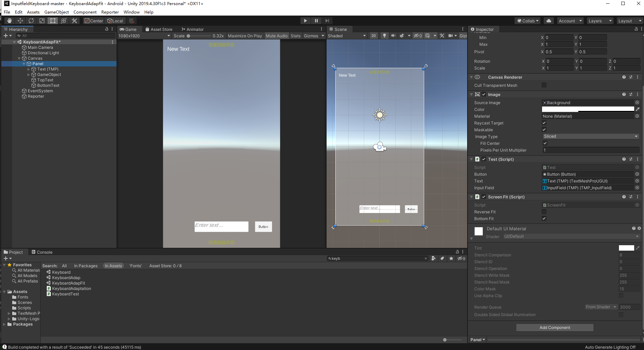Toggle Maskable checkbox
This screenshot has height=350, width=644.
[544, 130]
